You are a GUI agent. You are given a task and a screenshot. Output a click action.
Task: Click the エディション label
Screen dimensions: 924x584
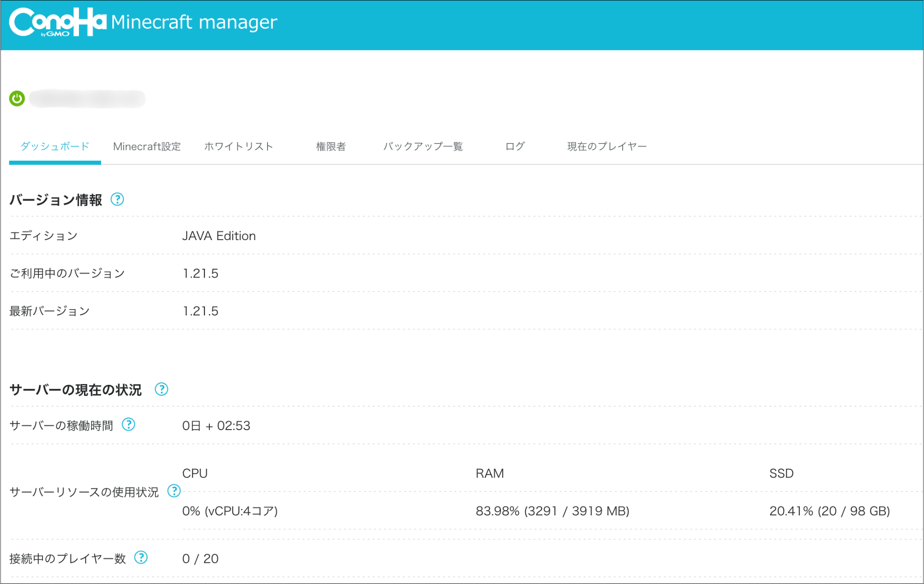[44, 236]
